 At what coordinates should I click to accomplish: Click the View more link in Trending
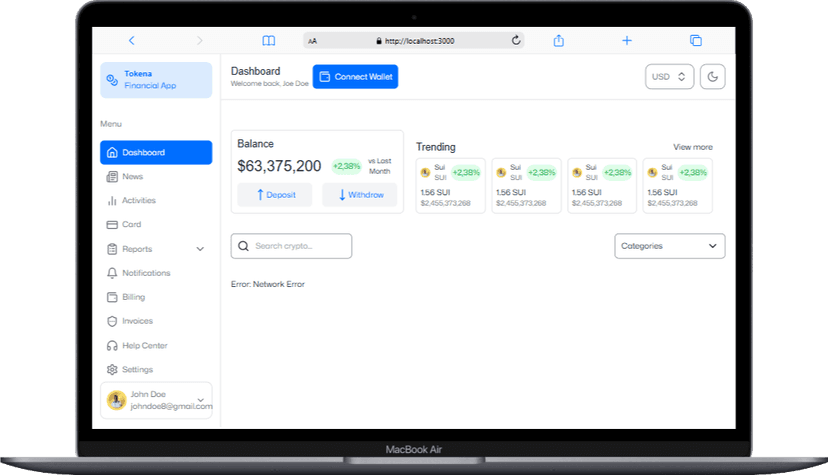click(693, 147)
